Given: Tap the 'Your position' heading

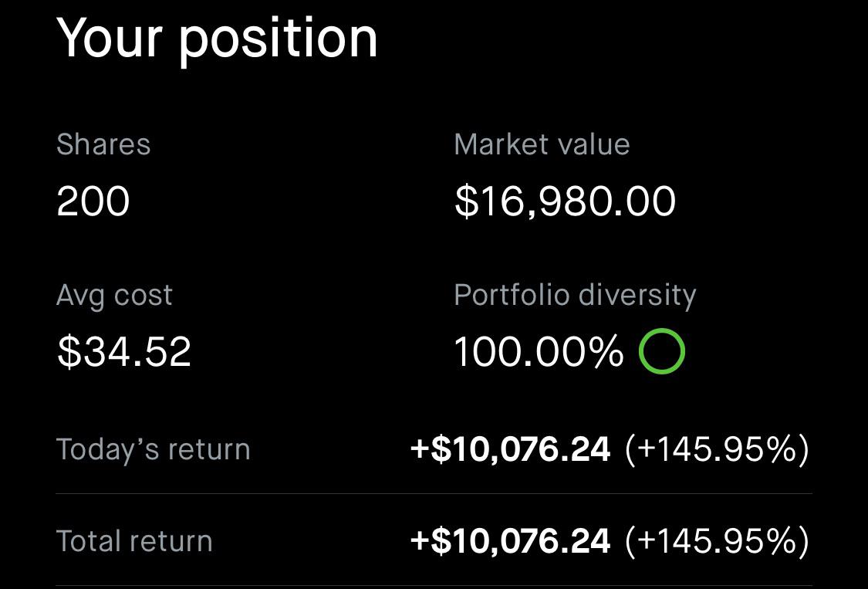Looking at the screenshot, I should [217, 37].
